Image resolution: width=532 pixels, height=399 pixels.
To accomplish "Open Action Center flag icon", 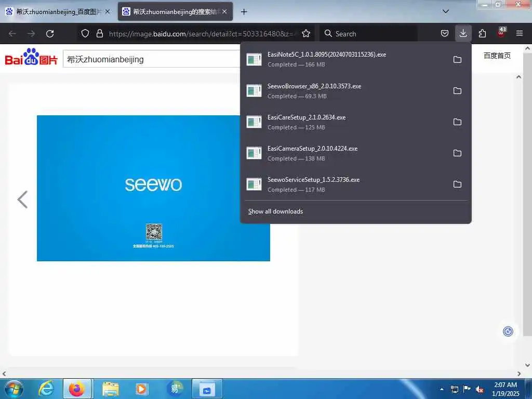I will pos(467,389).
